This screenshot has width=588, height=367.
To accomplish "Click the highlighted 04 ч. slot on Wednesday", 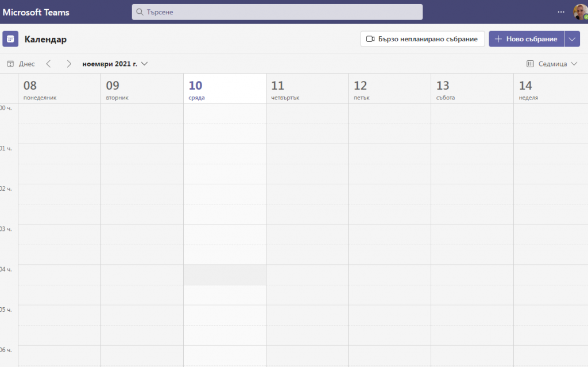I will (225, 275).
